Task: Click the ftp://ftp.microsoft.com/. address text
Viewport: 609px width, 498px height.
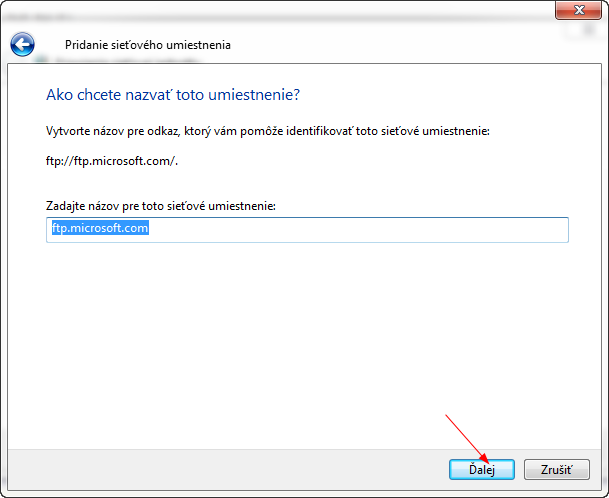Action: click(x=112, y=161)
